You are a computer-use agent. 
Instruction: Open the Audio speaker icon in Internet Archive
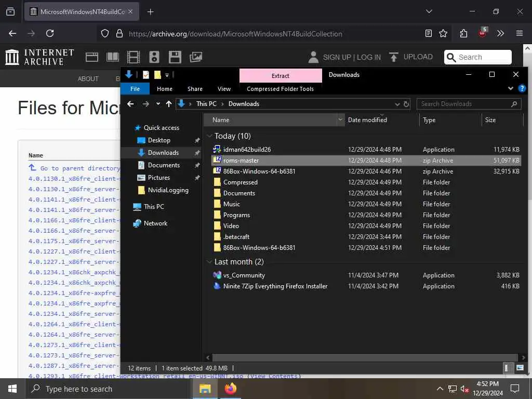pos(154,57)
